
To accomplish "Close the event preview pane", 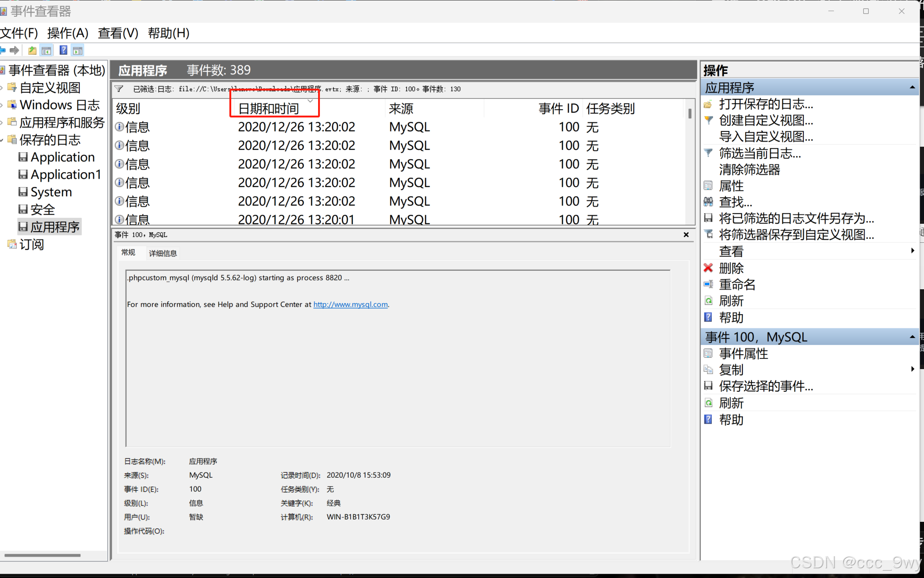I will [686, 234].
